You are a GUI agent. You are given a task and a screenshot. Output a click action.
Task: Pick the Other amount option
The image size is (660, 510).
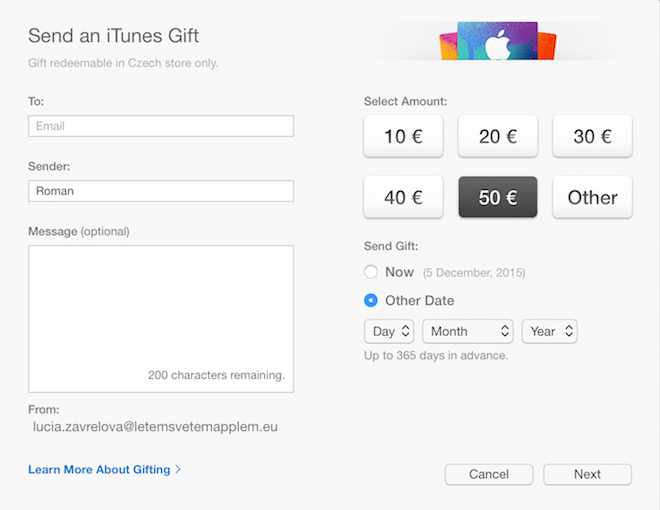[592, 197]
